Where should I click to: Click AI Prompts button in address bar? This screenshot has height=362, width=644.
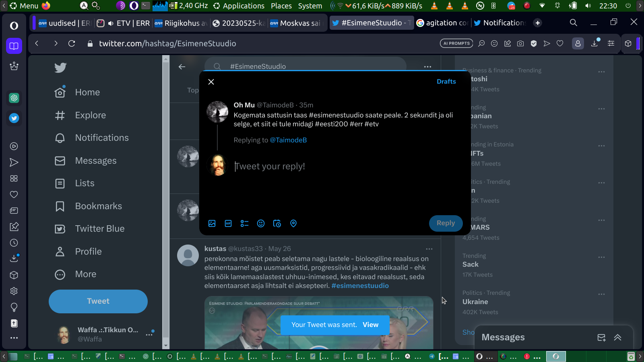[456, 43]
